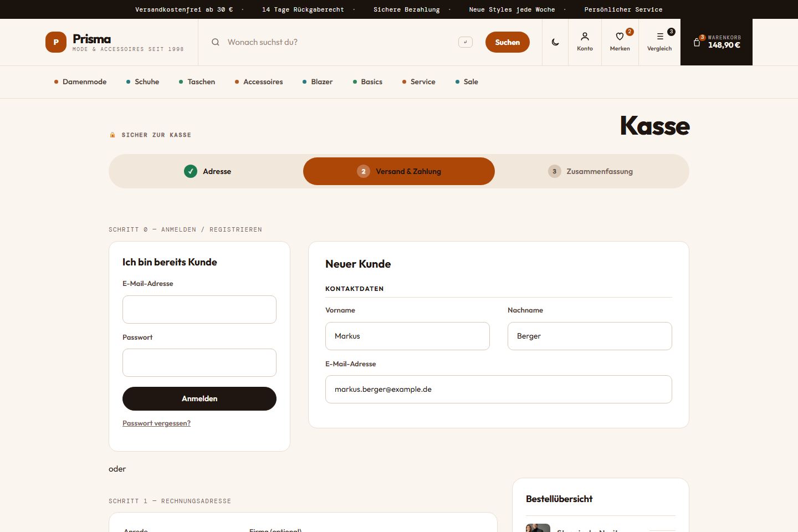Select the Zusammenfassung step
Image resolution: width=798 pixels, height=532 pixels.
click(590, 171)
